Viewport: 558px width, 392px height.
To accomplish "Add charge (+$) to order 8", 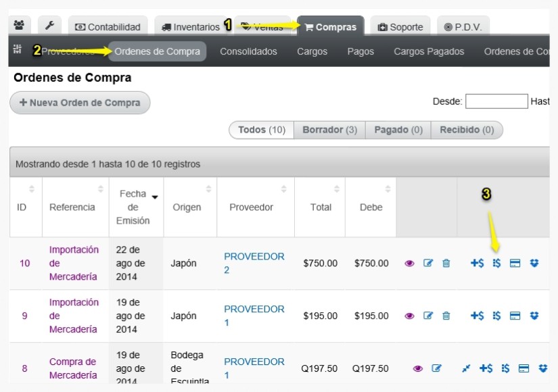I will pos(486,368).
